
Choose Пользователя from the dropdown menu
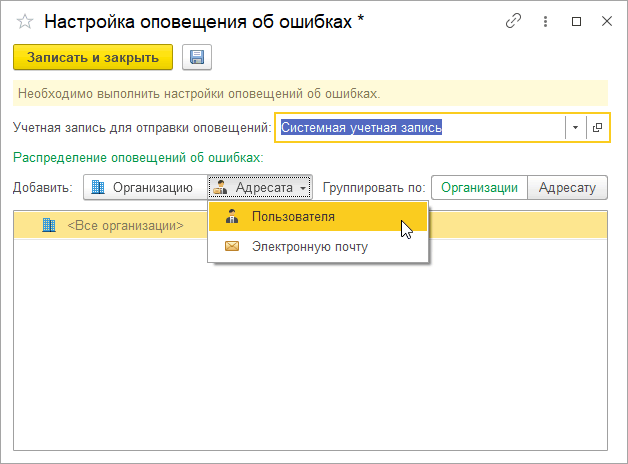(x=293, y=217)
